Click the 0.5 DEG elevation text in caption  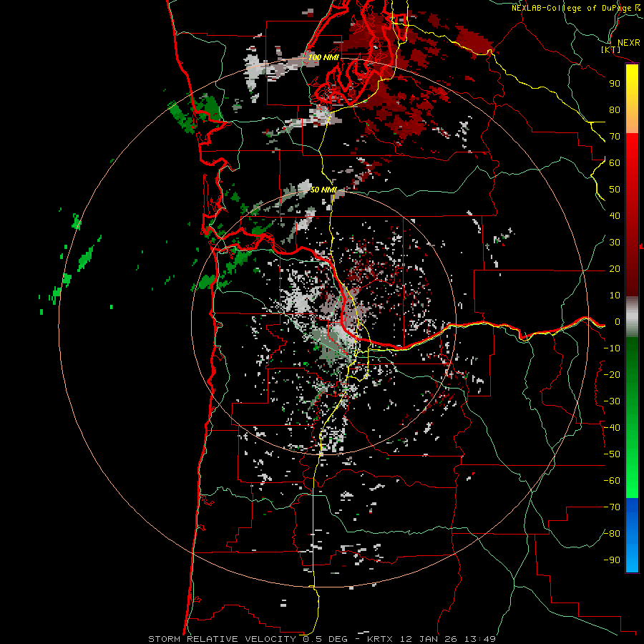tap(325, 639)
